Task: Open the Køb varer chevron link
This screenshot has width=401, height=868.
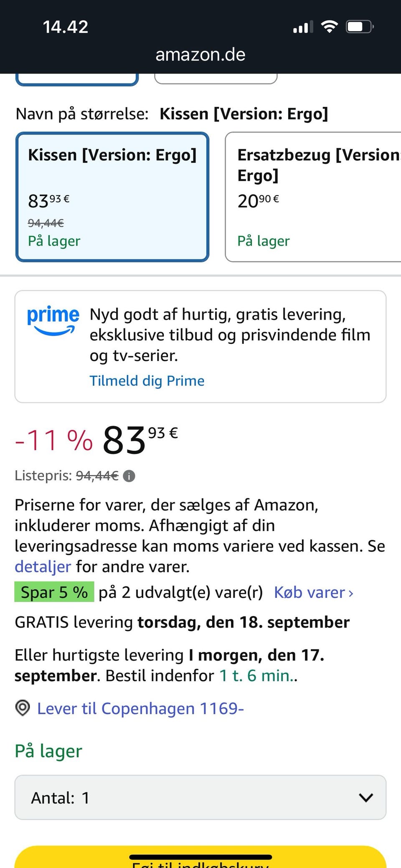Action: tap(313, 592)
